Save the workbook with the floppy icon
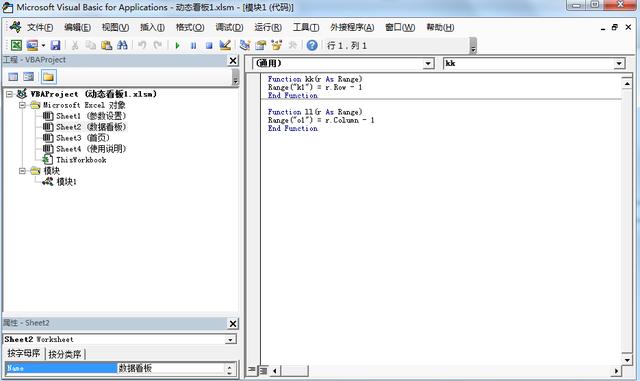 pyautogui.click(x=55, y=45)
